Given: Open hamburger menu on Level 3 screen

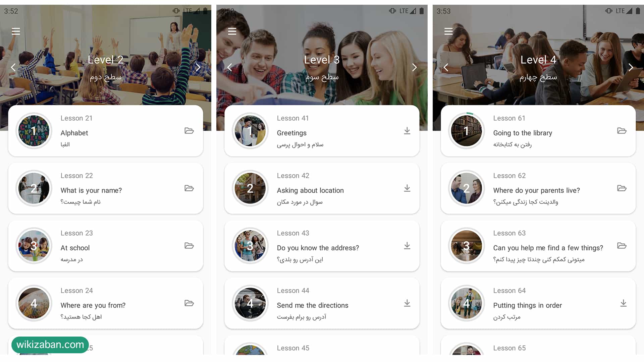Looking at the screenshot, I should click(x=231, y=31).
